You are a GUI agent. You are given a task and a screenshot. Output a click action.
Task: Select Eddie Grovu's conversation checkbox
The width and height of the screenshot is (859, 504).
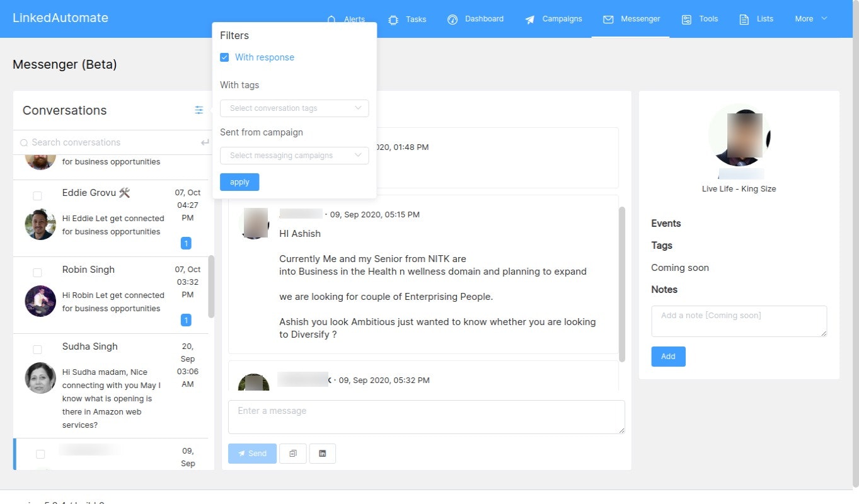pos(37,195)
